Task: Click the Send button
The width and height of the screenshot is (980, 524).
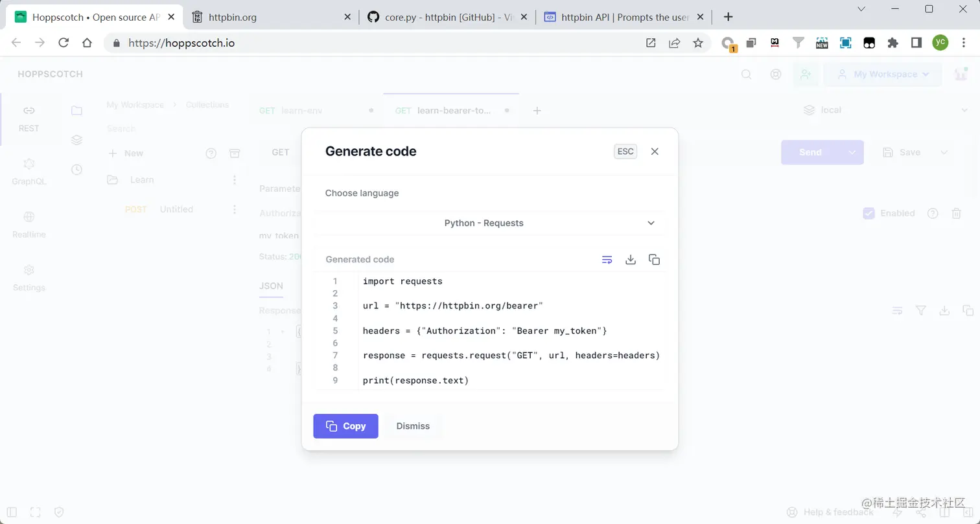Action: point(810,152)
